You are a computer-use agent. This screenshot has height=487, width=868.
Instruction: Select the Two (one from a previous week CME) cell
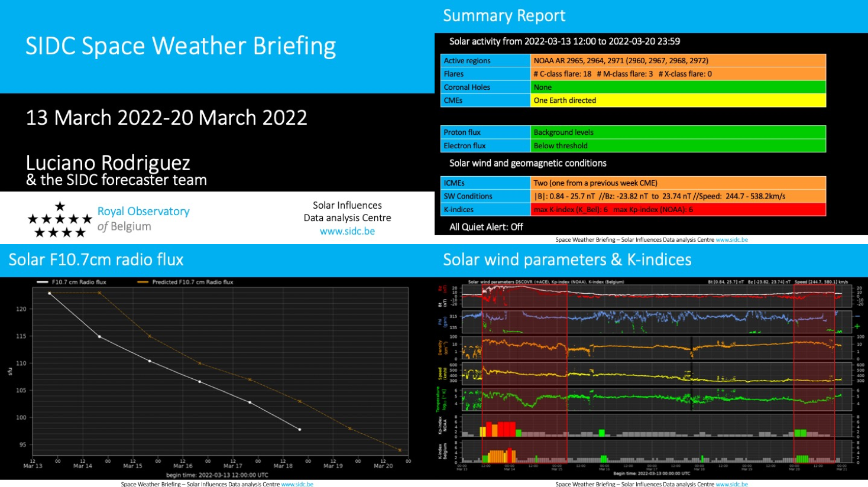pyautogui.click(x=678, y=183)
